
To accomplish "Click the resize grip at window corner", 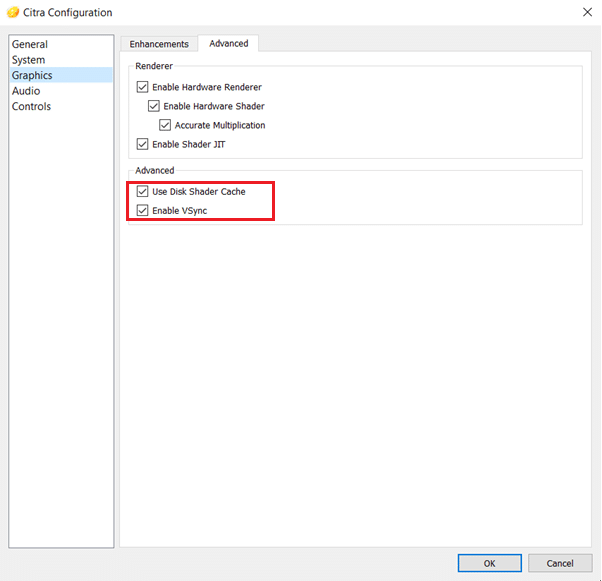I will (597, 577).
